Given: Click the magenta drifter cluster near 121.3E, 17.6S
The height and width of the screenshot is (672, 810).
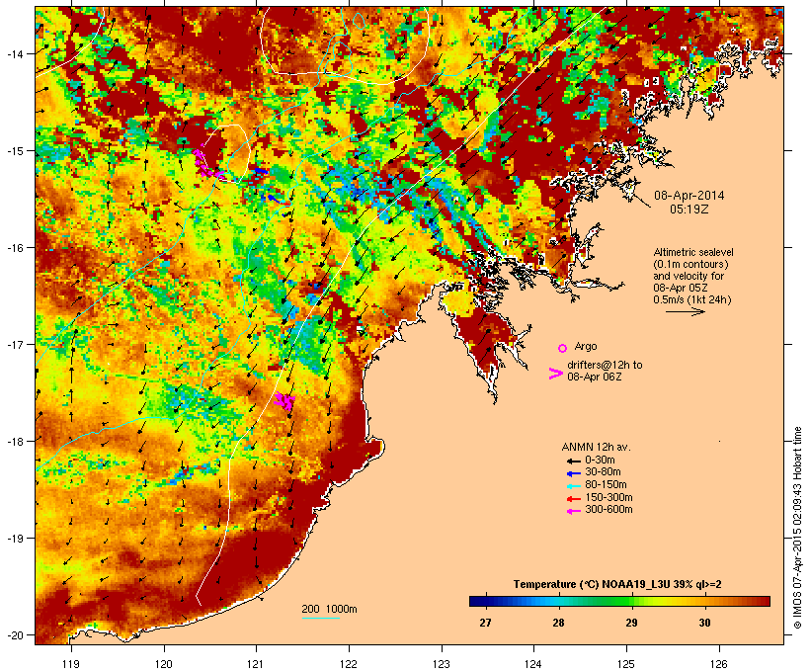Looking at the screenshot, I should click(284, 400).
